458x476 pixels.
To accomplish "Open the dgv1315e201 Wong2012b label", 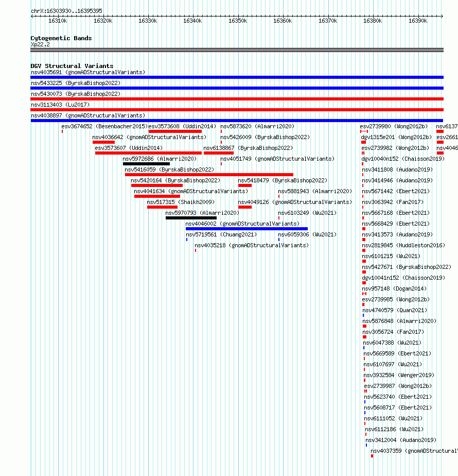I will (396, 137).
